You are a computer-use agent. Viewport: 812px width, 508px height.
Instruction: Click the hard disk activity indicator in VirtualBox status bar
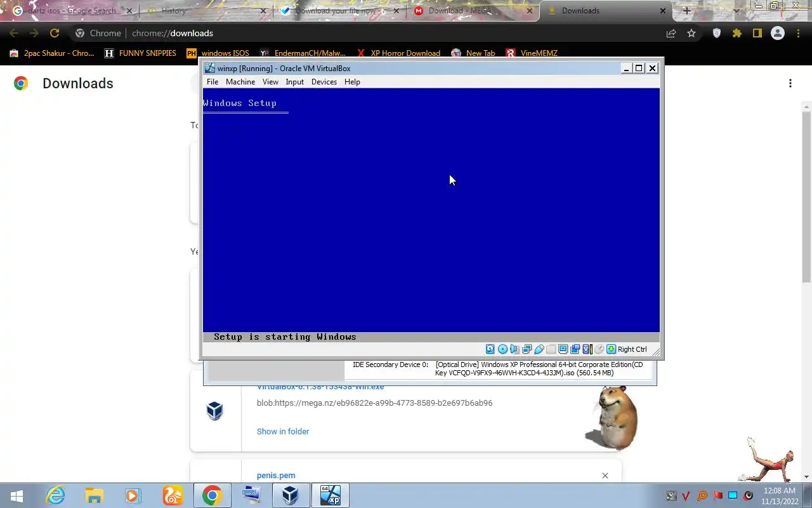pyautogui.click(x=490, y=349)
